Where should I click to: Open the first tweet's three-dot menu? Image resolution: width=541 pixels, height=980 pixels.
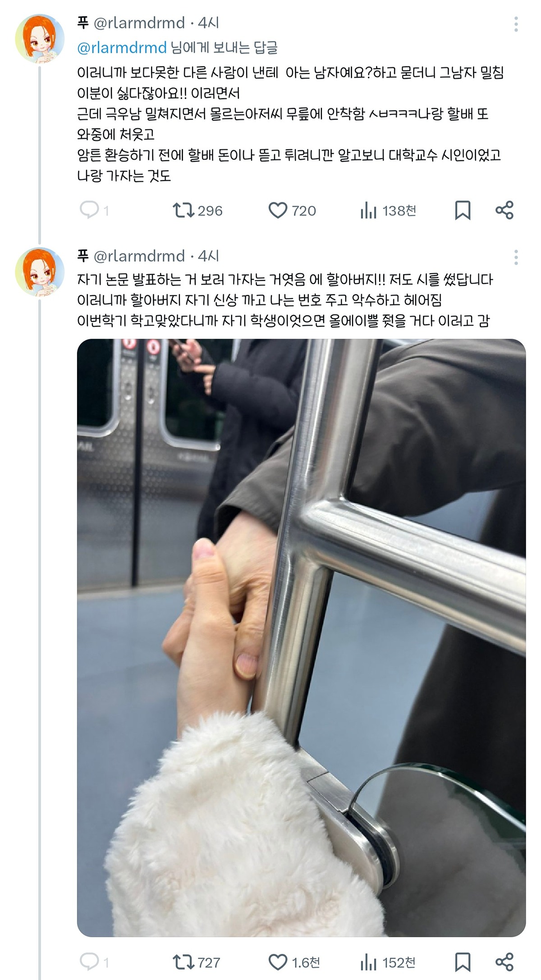(516, 24)
